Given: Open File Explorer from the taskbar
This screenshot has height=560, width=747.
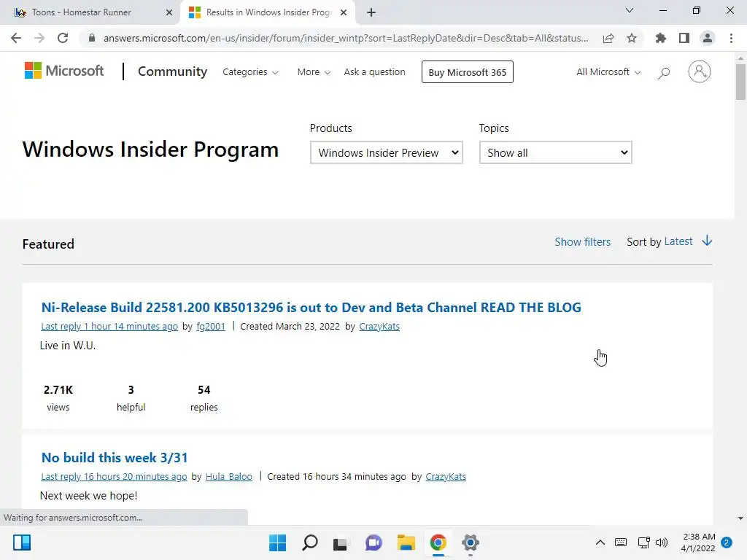Looking at the screenshot, I should pos(406,542).
